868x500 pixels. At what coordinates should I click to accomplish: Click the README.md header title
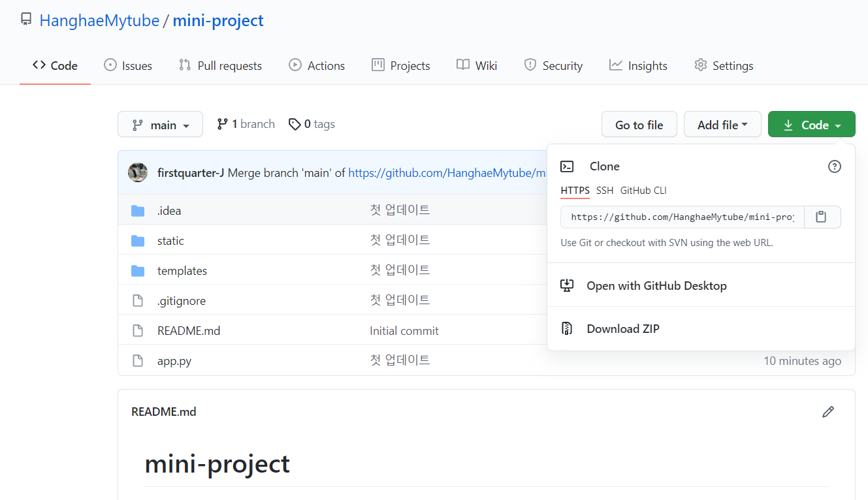[x=164, y=412]
